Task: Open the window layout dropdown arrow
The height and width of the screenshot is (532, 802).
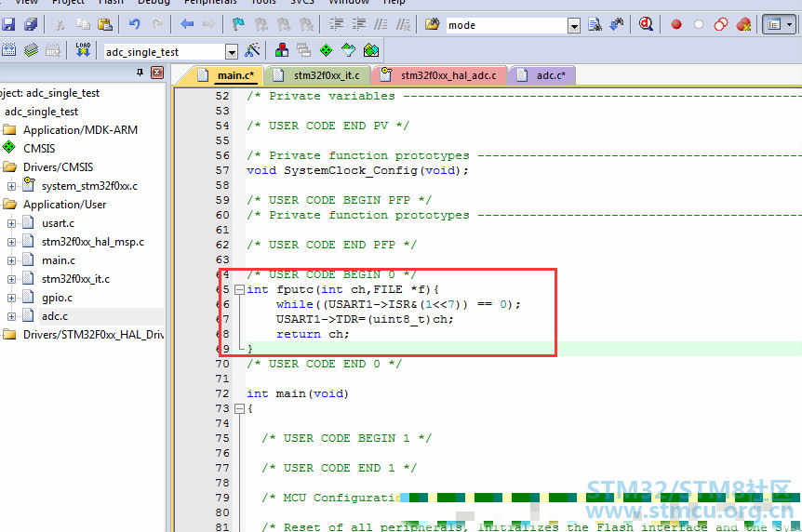Action: point(790,24)
